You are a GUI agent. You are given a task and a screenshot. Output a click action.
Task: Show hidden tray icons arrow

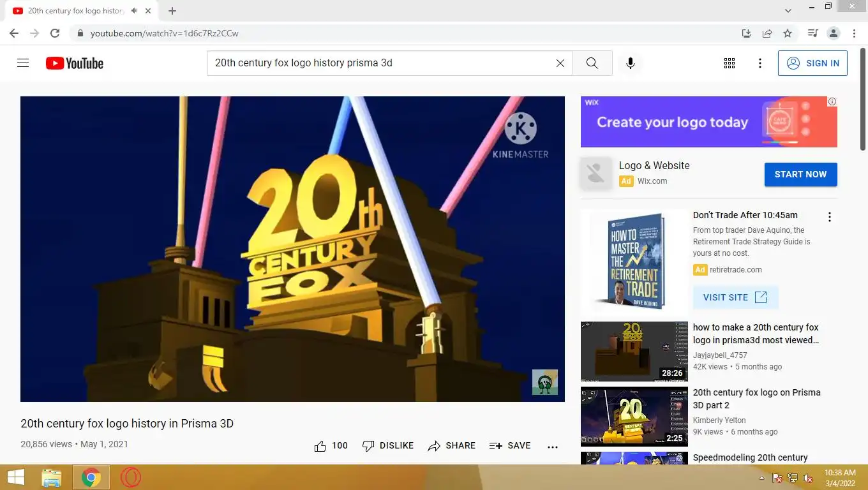(x=761, y=478)
